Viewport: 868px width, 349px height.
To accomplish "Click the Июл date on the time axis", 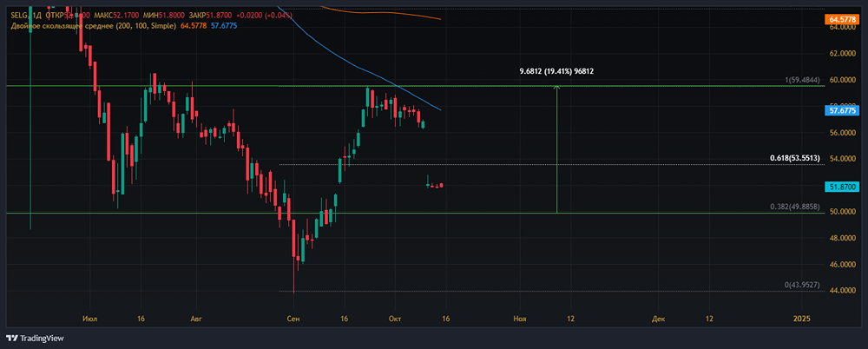I will click(x=89, y=319).
